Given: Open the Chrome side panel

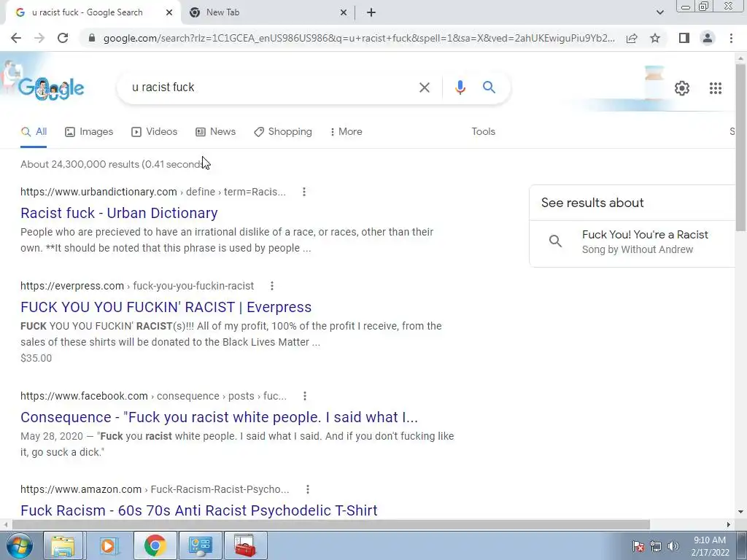Looking at the screenshot, I should tap(684, 38).
